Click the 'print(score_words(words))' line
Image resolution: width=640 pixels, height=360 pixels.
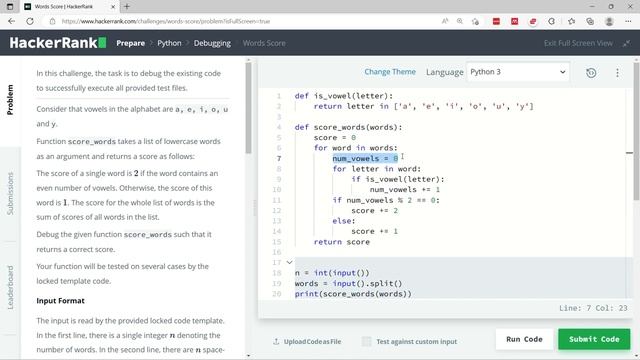tap(353, 294)
